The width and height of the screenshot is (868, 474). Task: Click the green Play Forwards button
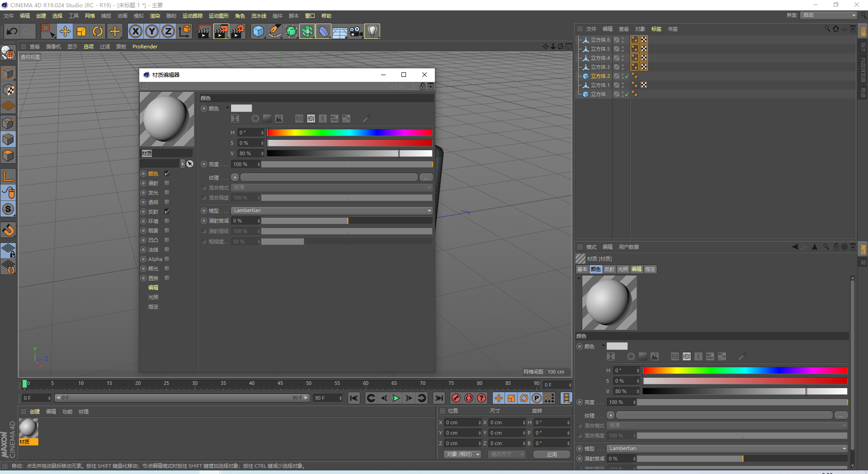396,398
